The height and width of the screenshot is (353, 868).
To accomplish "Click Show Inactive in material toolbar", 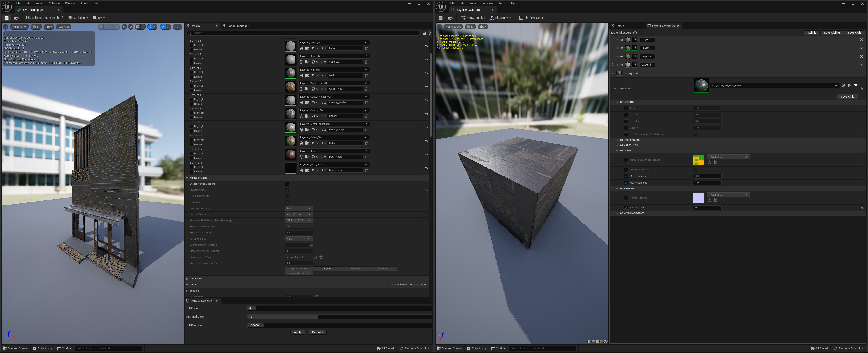I will pos(473,18).
